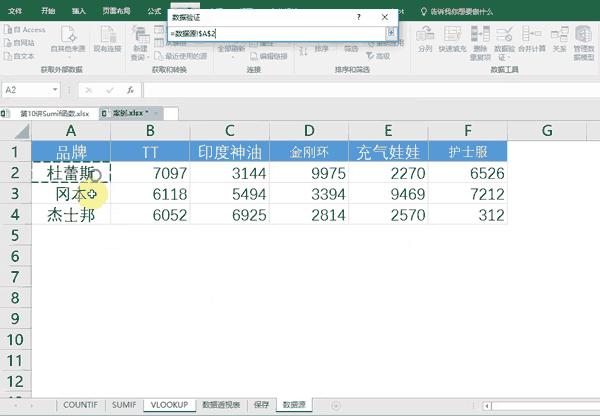Click cell with value 312
The width and height of the screenshot is (600, 416).
468,215
